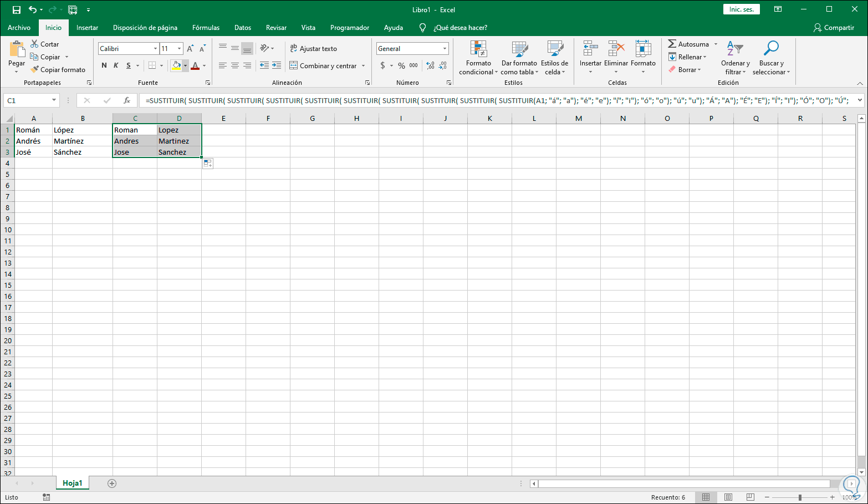Click the Inic. ses. button
Image resolution: width=868 pixels, height=504 pixels.
tap(741, 9)
